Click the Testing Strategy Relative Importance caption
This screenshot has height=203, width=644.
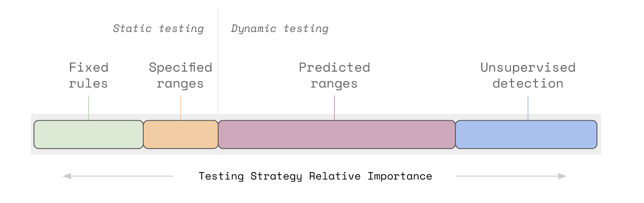(315, 176)
